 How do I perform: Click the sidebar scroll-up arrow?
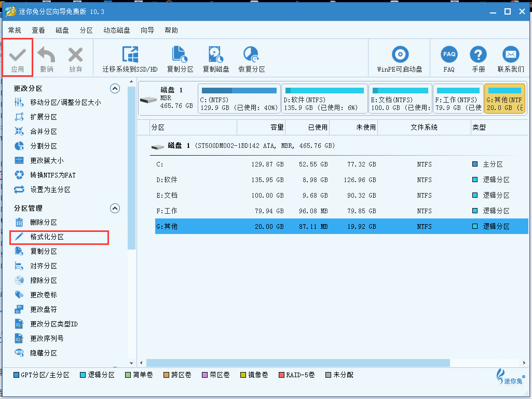click(131, 82)
